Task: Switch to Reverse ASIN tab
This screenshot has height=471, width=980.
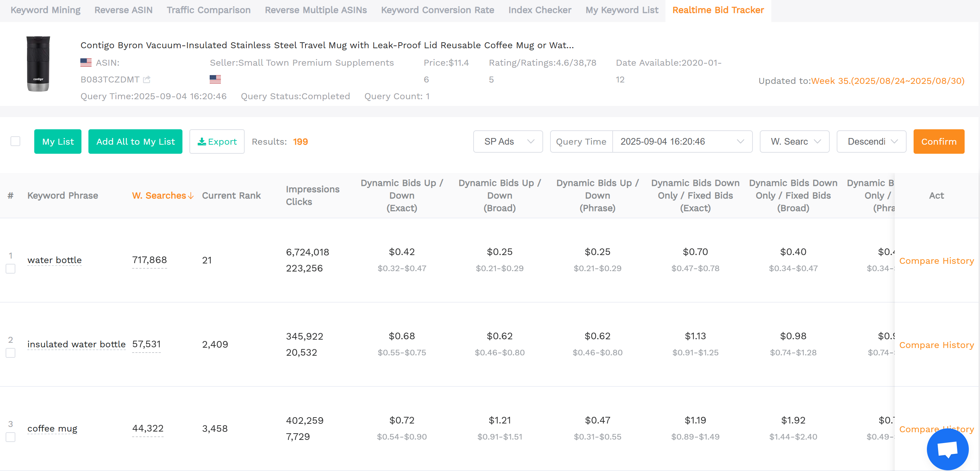Action: [123, 10]
